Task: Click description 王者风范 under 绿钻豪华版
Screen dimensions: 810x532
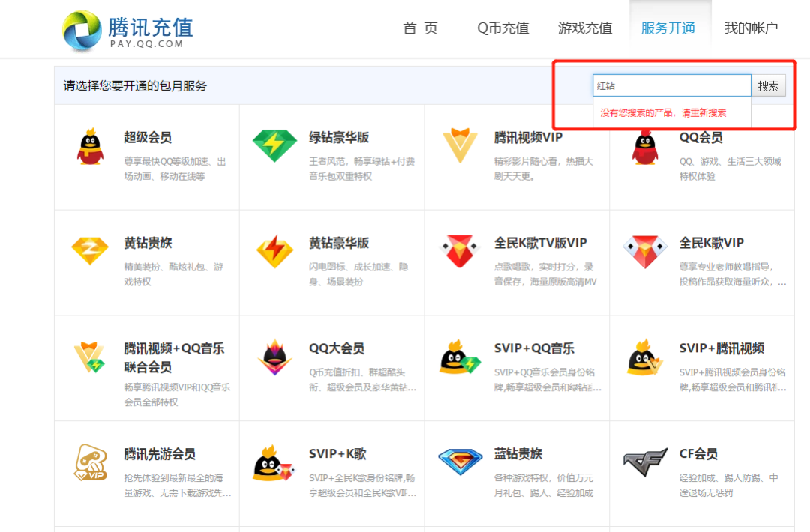Action: pyautogui.click(x=361, y=169)
